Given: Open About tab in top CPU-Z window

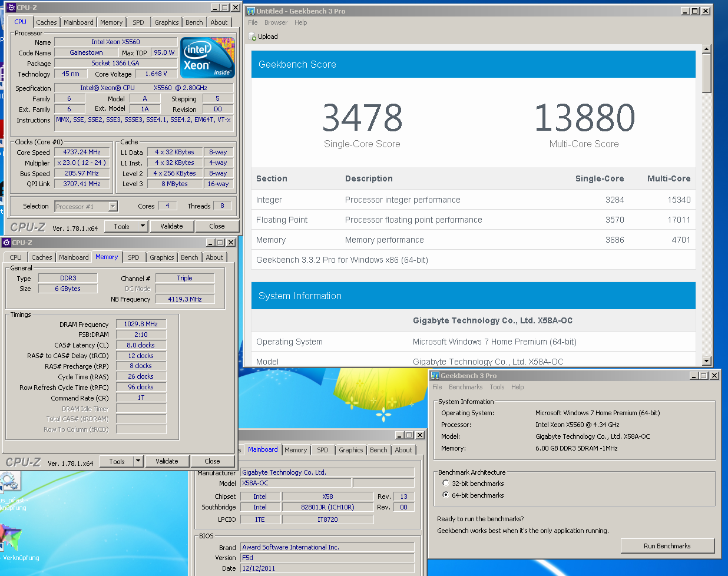Looking at the screenshot, I should [219, 22].
